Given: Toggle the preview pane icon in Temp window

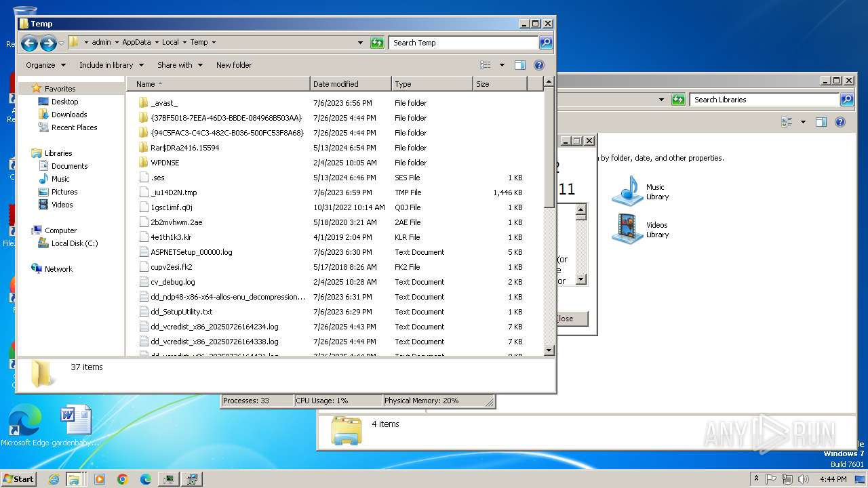Looking at the screenshot, I should pyautogui.click(x=520, y=65).
